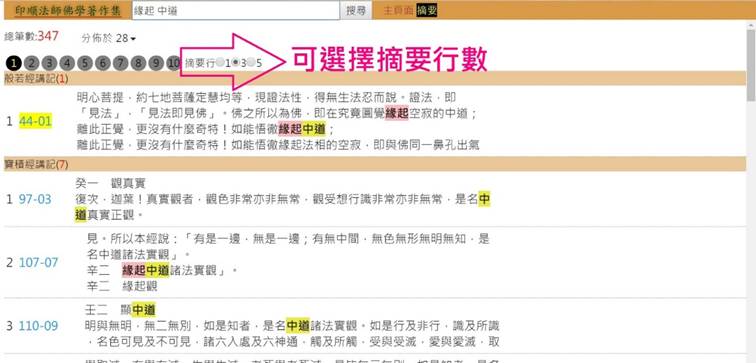Open results page 9 circle
Screen dimensions: 756x363
(x=156, y=63)
